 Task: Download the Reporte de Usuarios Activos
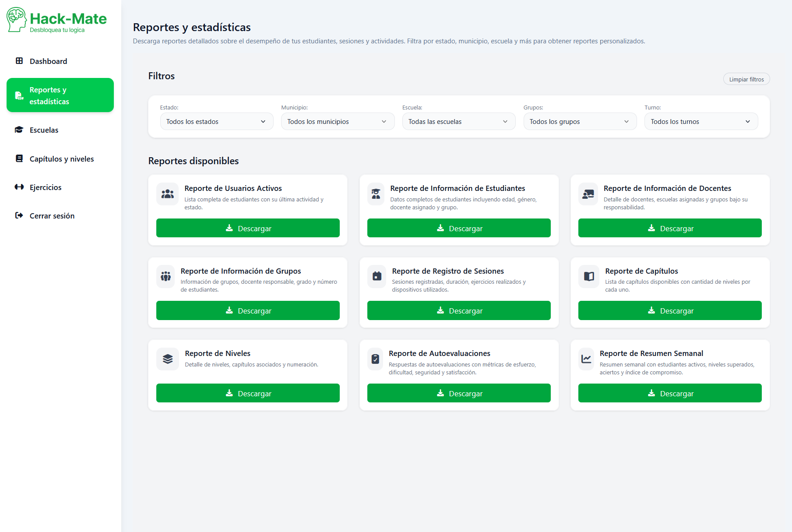pos(248,228)
